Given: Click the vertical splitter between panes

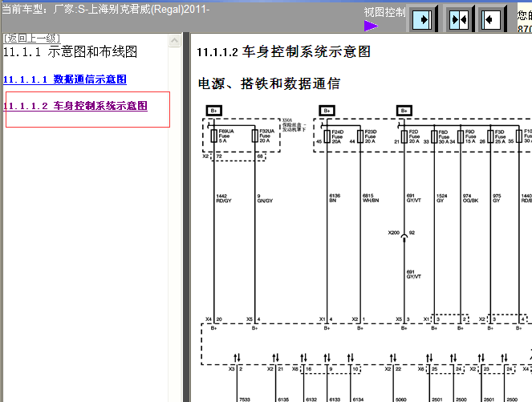Looking at the screenshot, I should [186, 217].
